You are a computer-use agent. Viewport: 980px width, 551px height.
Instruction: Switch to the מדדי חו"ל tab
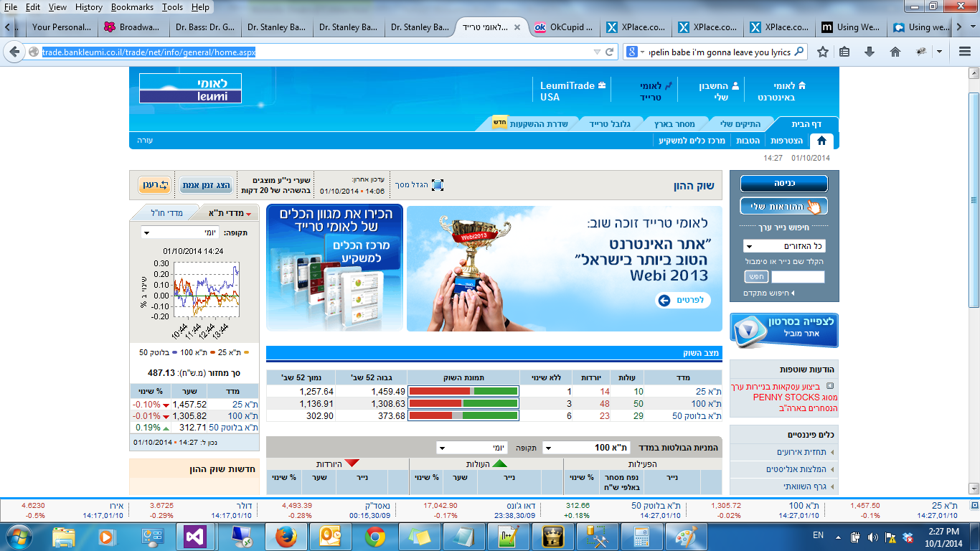point(166,213)
